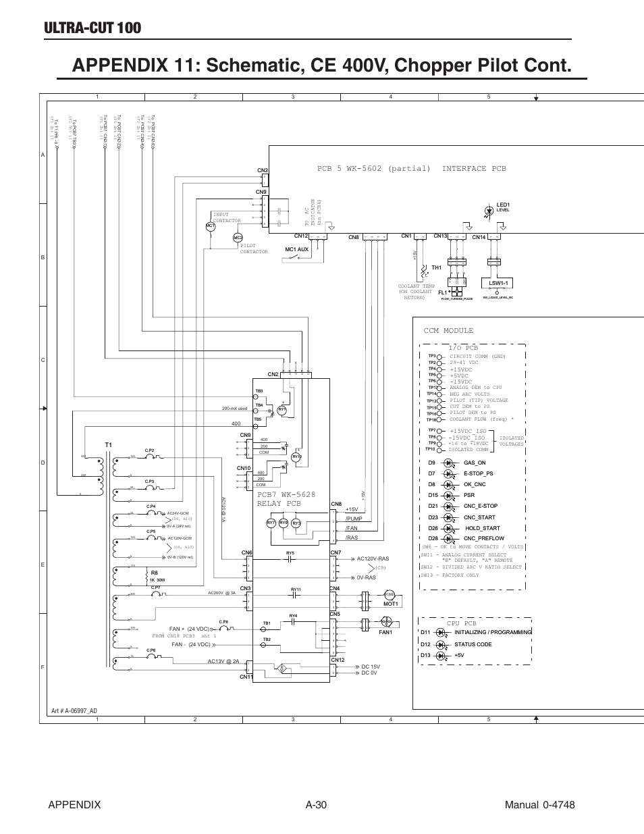Image resolution: width=644 pixels, height=834 pixels.
Task: Click the CN13 connector label
Action: point(440,236)
